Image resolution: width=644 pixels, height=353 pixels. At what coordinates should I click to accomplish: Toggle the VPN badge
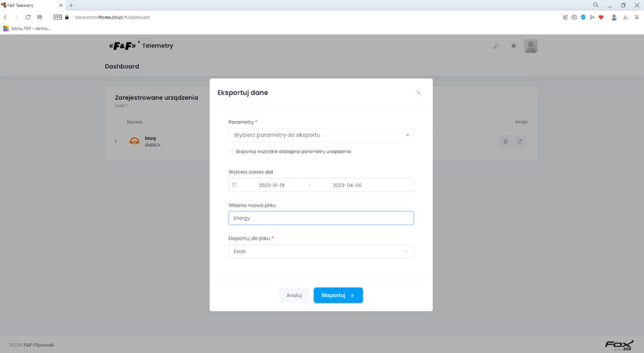(57, 17)
